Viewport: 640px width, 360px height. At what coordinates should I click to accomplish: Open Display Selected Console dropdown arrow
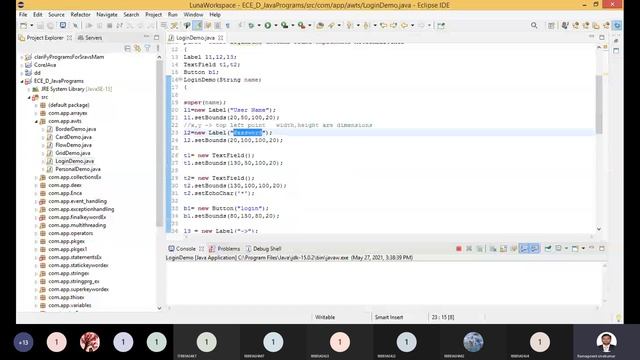point(566,249)
